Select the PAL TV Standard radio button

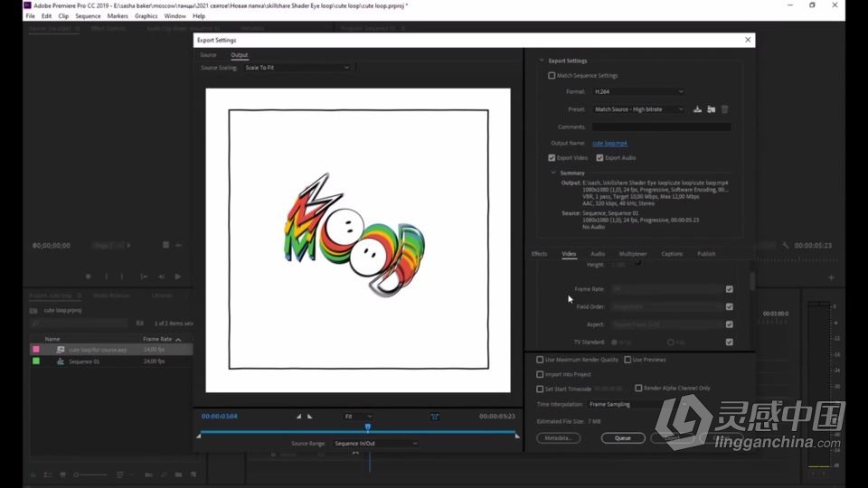(x=670, y=343)
